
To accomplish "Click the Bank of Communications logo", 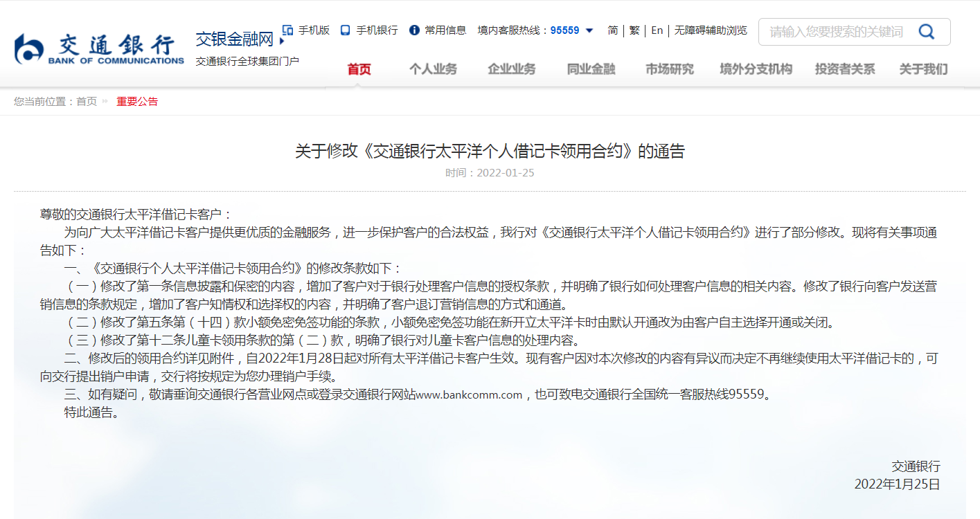I will point(98,49).
